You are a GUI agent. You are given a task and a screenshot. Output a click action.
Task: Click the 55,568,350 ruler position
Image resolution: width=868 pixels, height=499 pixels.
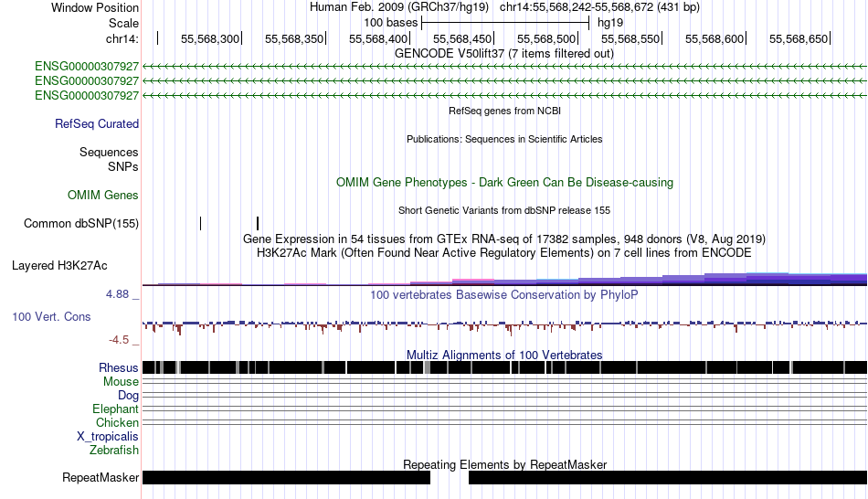coord(294,38)
